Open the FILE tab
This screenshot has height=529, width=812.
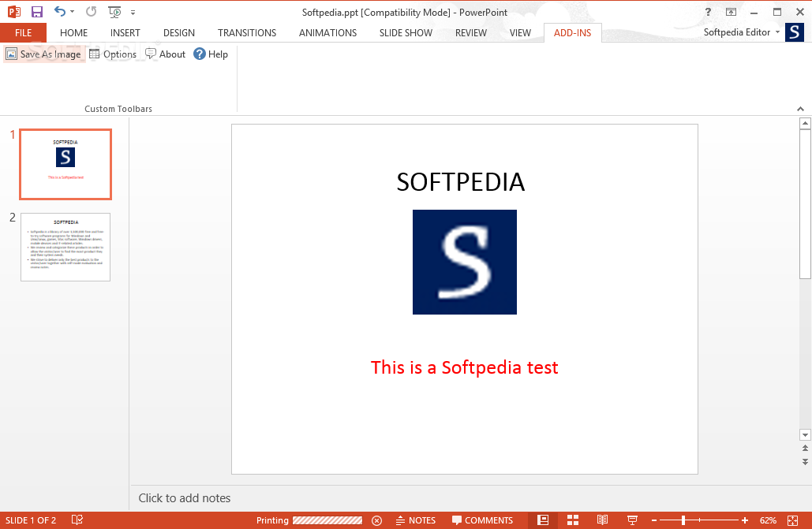(x=24, y=32)
